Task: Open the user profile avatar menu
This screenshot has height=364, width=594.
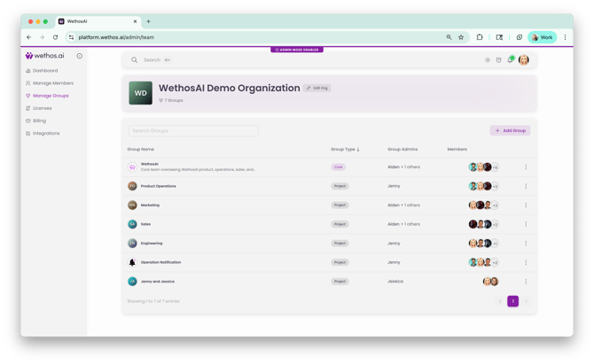Action: pos(524,60)
